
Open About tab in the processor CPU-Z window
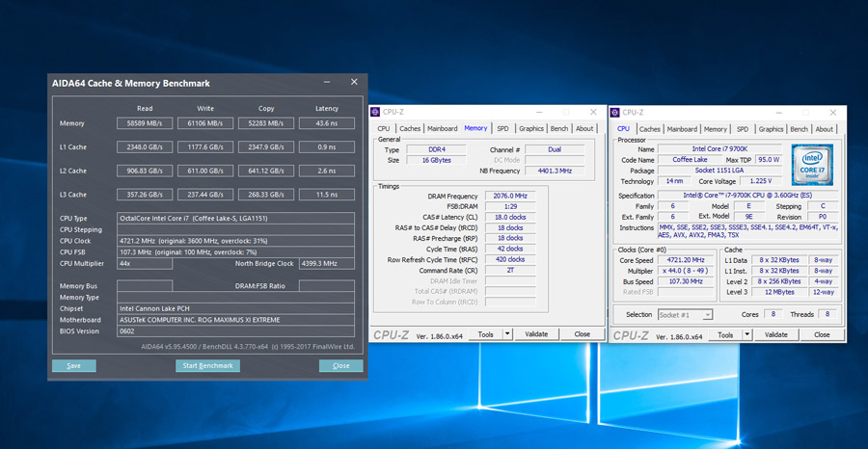825,129
